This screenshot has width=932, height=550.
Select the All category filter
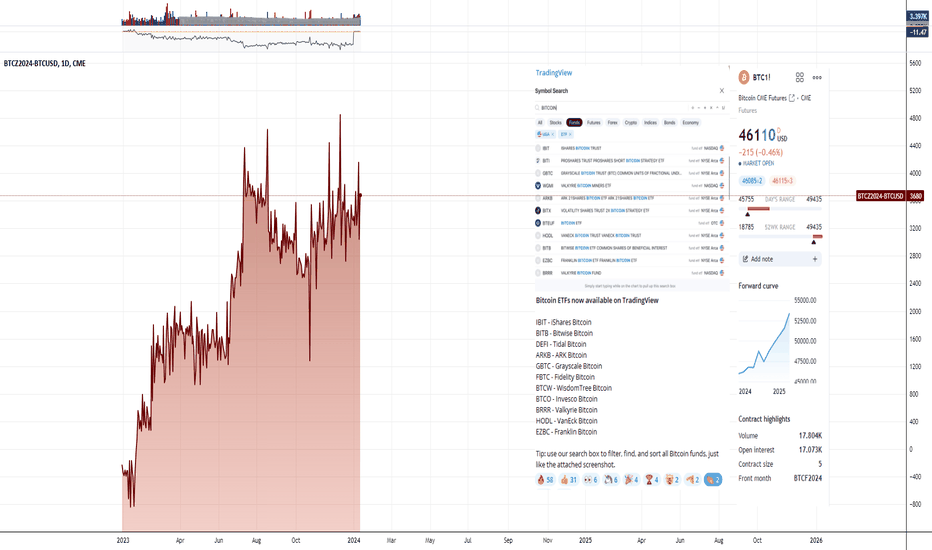coord(540,122)
